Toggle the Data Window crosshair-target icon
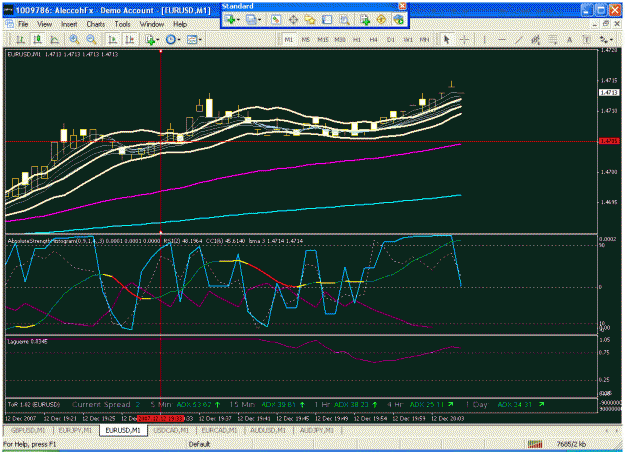The image size is (625, 452). point(293,19)
